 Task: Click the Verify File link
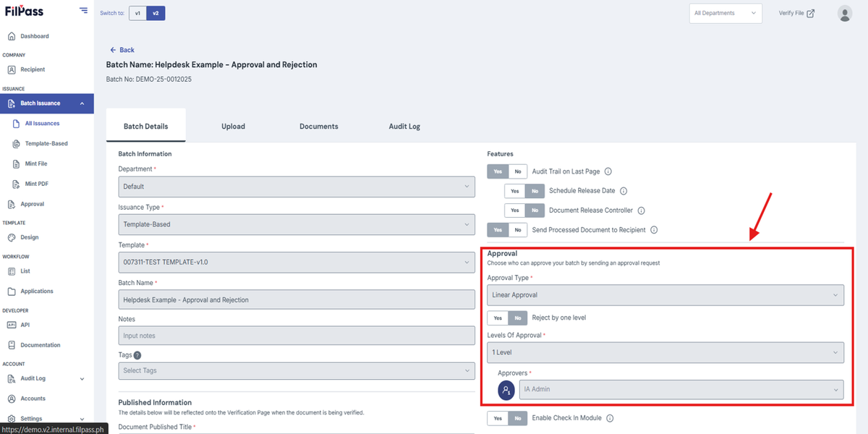[796, 13]
